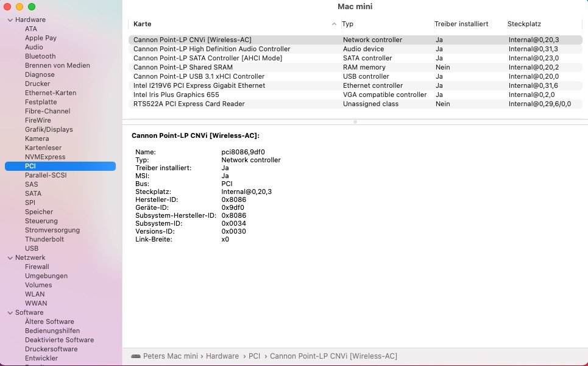Collapse the Hardware section chevron

point(10,20)
